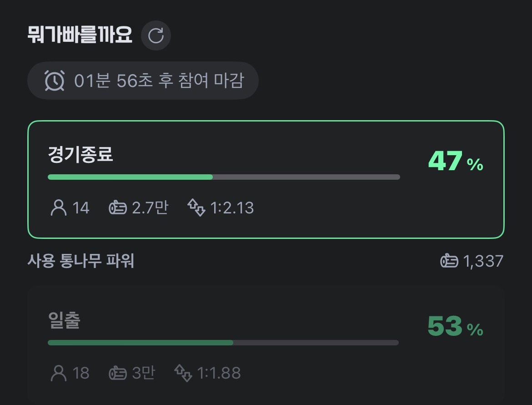Click the odds arrows icon beside 1:1.88
Viewport: 532px width, 405px height.
[183, 373]
